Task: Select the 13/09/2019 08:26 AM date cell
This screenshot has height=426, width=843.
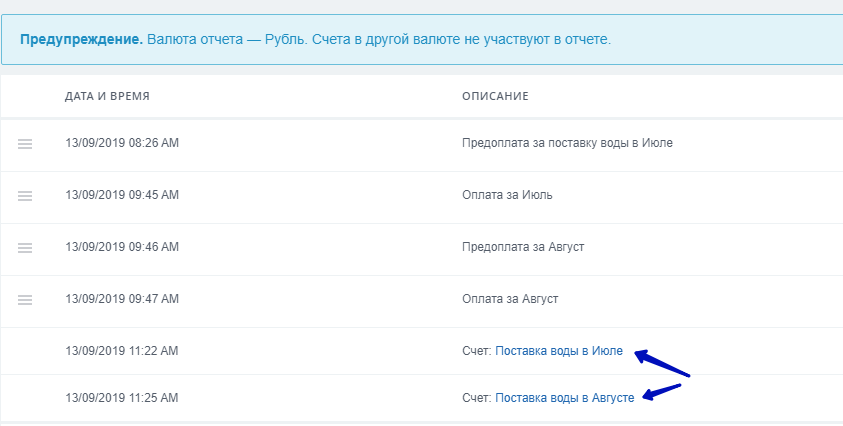Action: click(122, 143)
